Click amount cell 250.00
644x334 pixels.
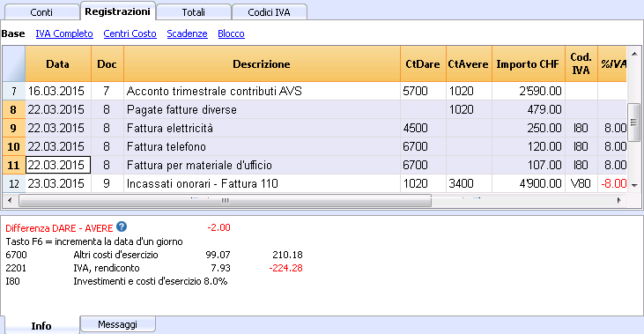tap(529, 128)
